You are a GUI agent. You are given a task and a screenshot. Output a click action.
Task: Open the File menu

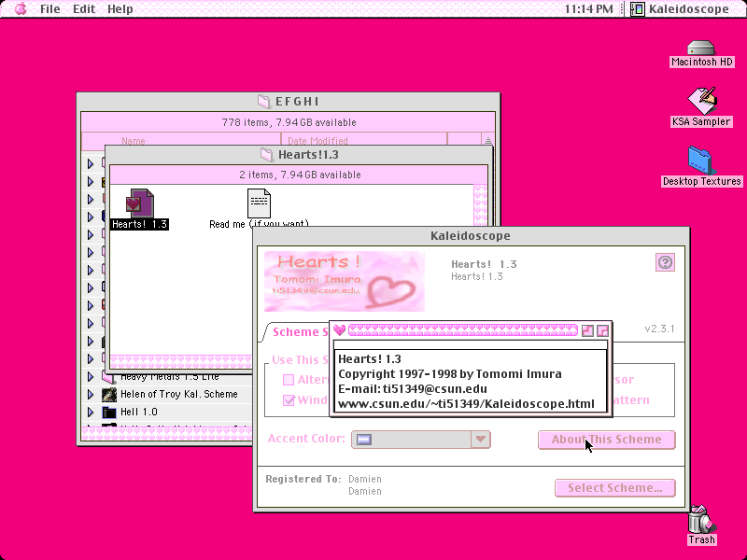coord(50,9)
